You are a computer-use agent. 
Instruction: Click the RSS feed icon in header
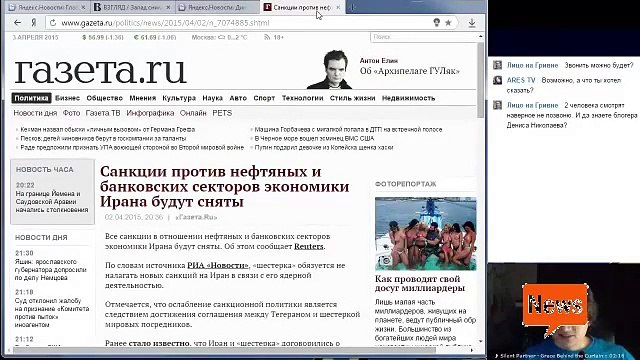267,37
